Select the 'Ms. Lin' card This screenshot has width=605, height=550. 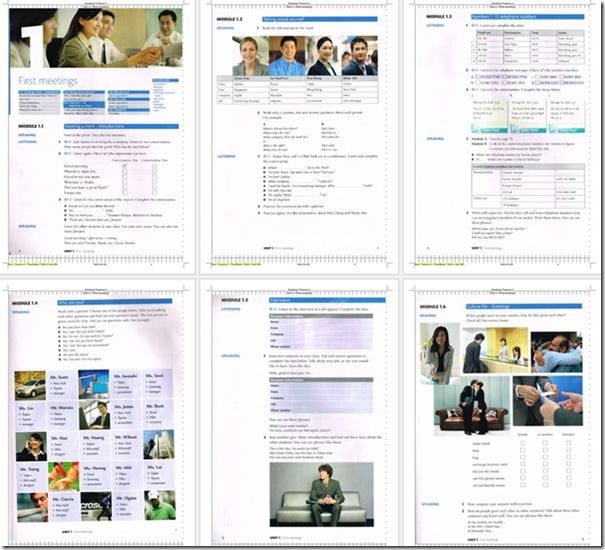coord(30,416)
